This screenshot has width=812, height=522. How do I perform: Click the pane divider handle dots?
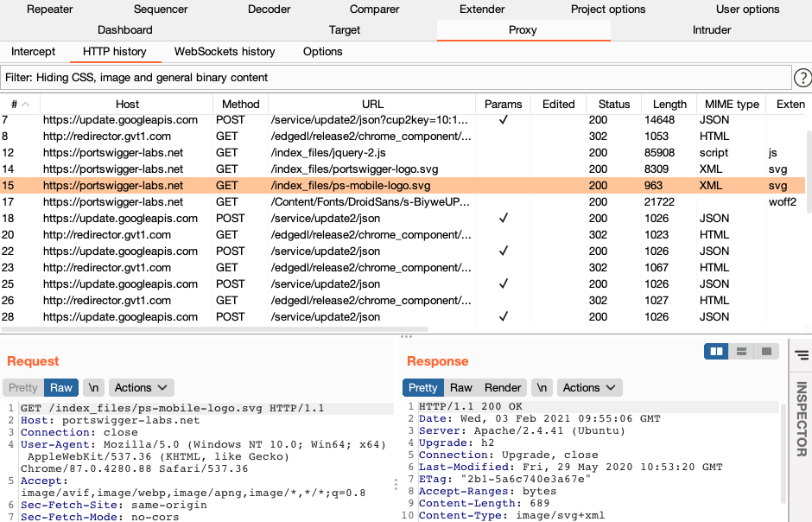(403, 336)
